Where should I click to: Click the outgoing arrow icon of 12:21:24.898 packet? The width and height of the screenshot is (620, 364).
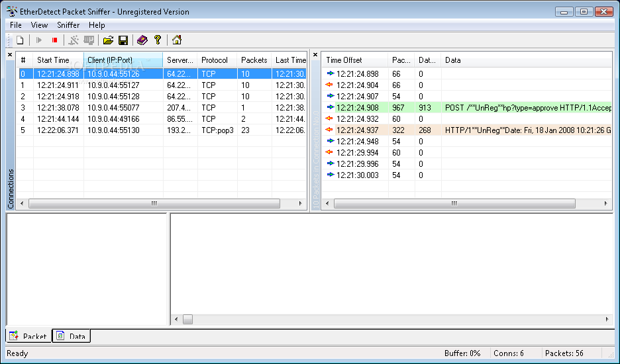[x=331, y=73]
